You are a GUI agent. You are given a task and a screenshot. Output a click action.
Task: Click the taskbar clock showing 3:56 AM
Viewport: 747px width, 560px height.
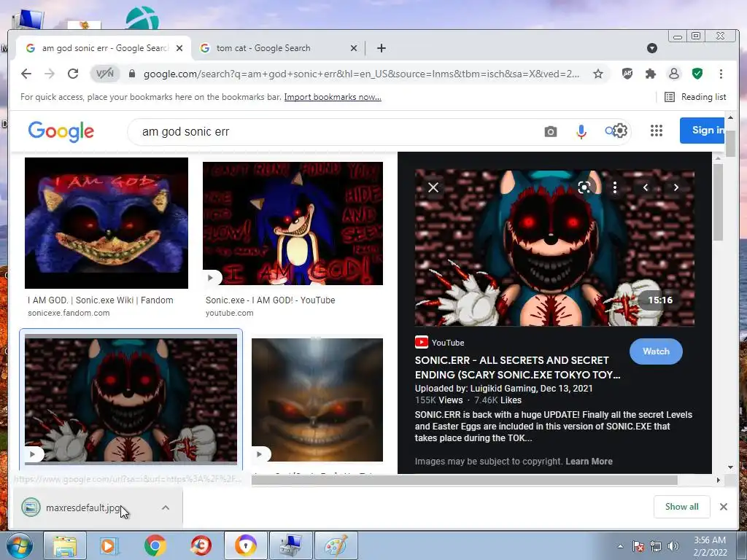pos(709,546)
